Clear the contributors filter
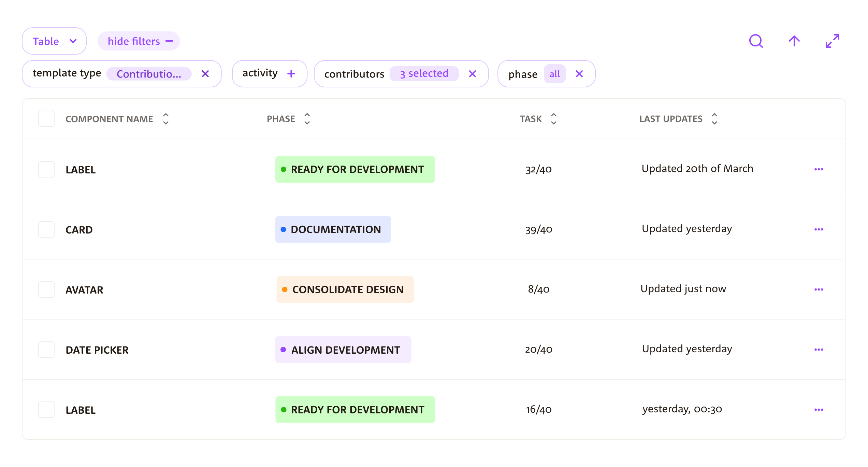This screenshot has height=467, width=868. pos(472,74)
